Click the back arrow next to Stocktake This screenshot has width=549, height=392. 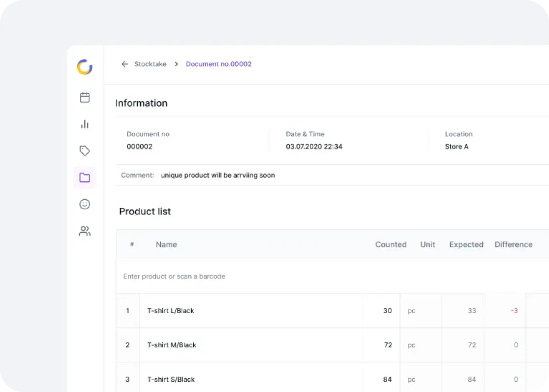click(x=125, y=64)
